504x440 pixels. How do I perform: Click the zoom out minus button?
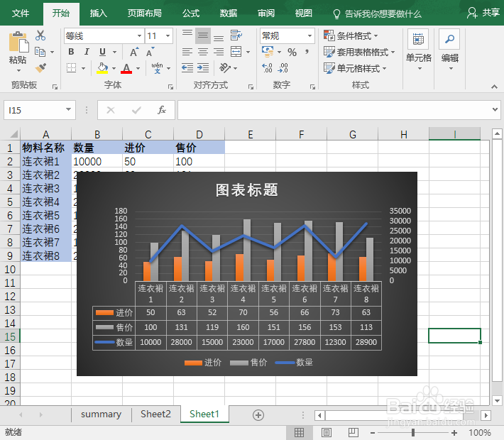[373, 433]
